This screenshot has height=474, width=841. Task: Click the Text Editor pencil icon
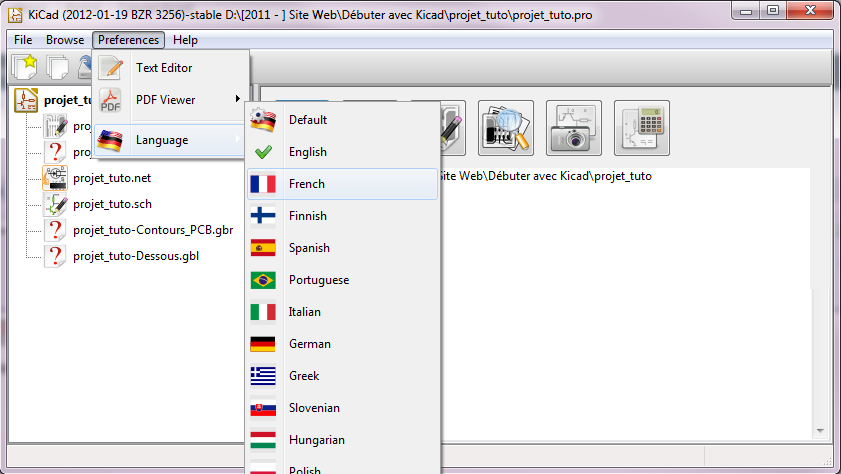pyautogui.click(x=110, y=68)
